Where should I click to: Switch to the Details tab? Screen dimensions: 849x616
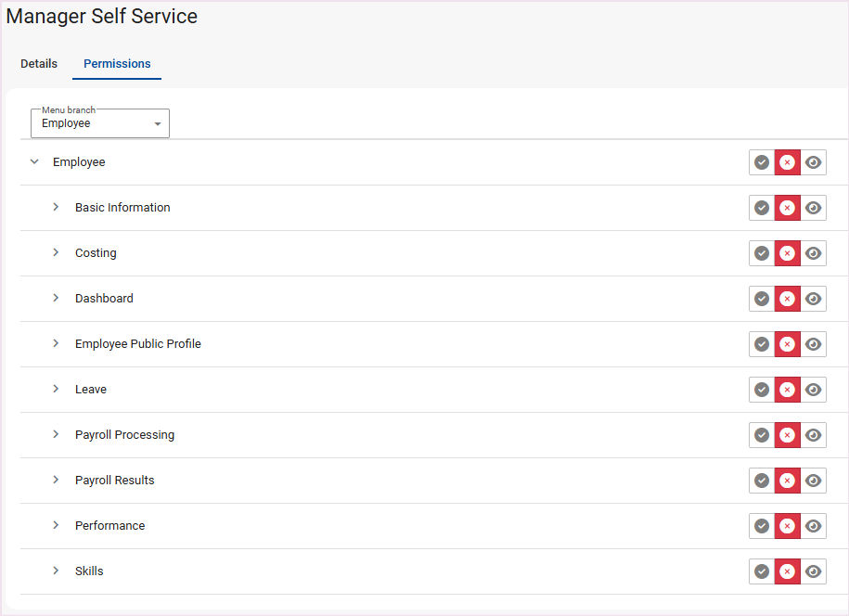pos(39,64)
